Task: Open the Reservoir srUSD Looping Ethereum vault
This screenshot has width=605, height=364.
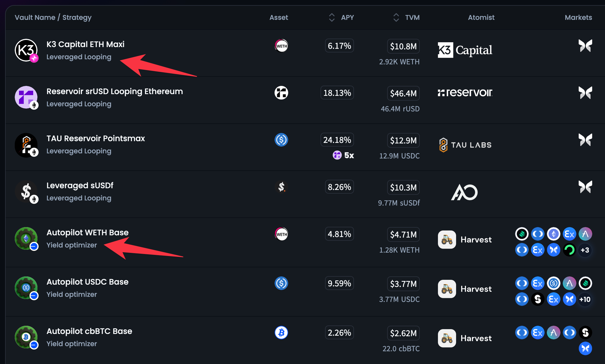Action: [x=115, y=91]
